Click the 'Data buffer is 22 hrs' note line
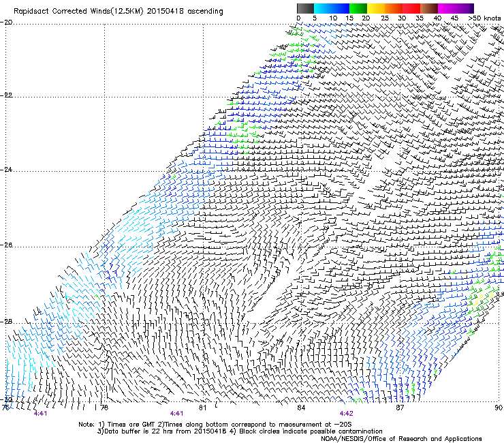 240,431
